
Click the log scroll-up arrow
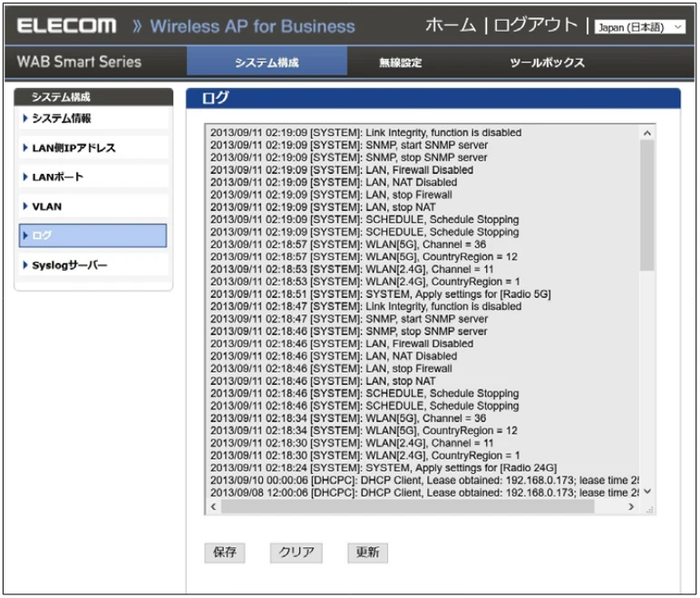click(647, 133)
